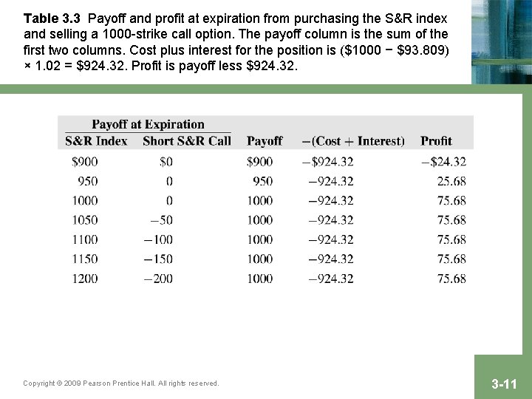532x399 pixels.
Task: Click the –$24.32 profit value
Action: pyautogui.click(x=444, y=162)
